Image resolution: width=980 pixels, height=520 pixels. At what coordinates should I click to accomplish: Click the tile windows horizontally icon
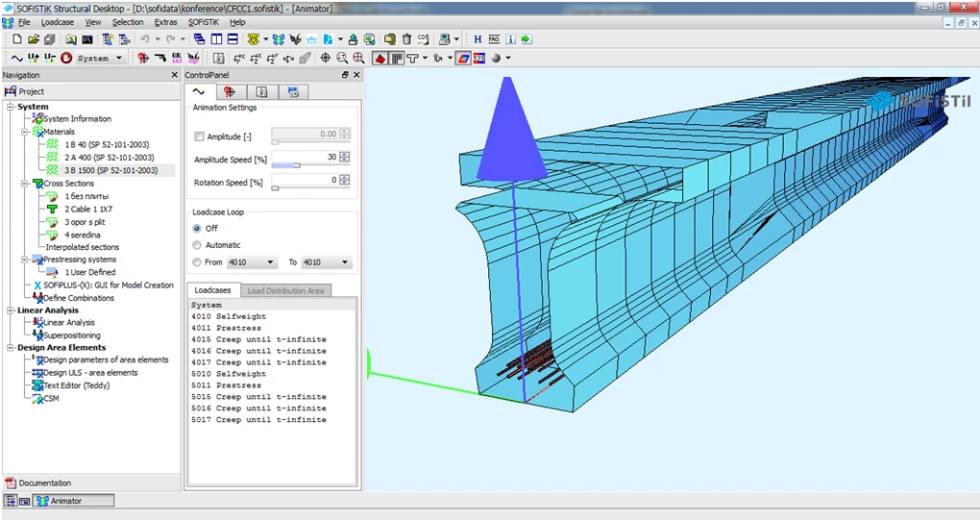point(233,39)
